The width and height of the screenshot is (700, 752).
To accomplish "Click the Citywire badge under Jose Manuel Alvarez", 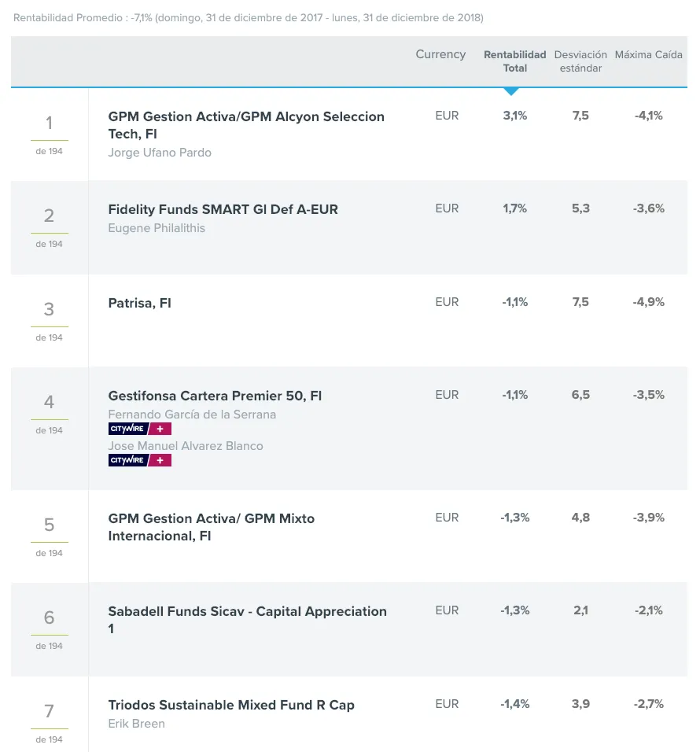I will [x=139, y=460].
